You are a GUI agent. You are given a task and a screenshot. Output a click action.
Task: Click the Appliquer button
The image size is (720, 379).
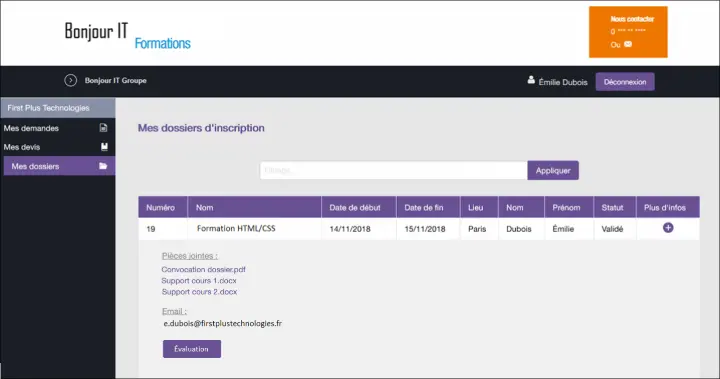(x=553, y=170)
